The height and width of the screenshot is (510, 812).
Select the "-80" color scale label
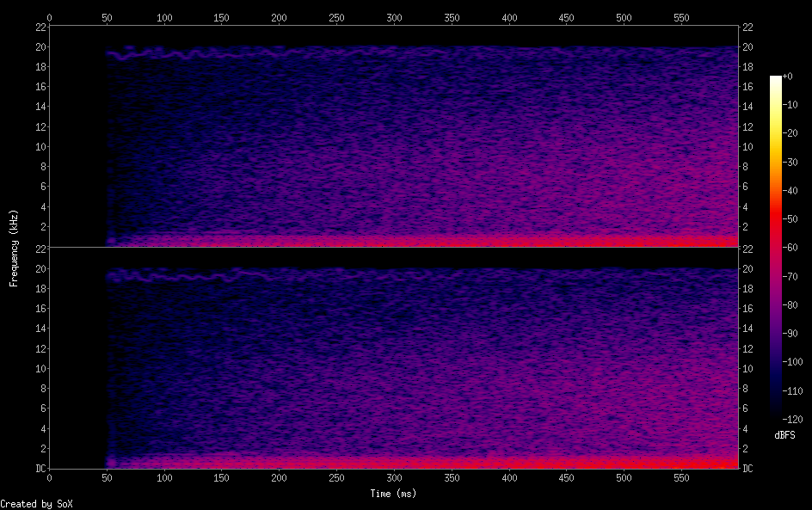790,305
